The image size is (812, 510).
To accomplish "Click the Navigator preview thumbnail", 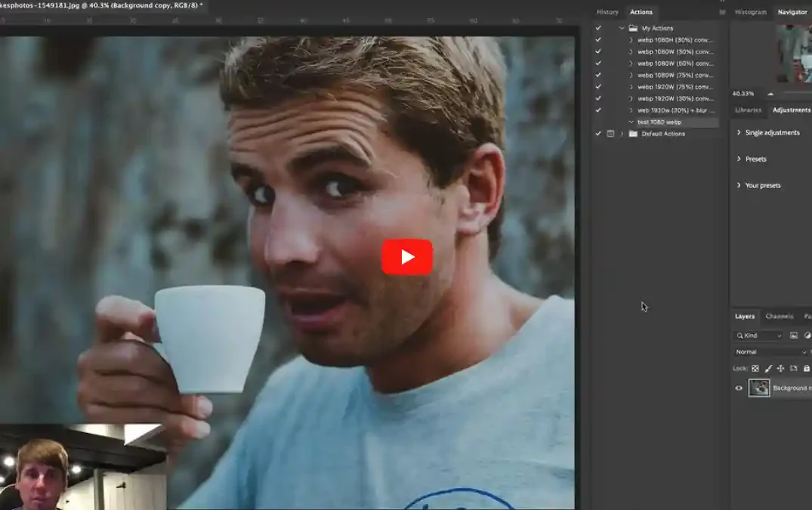I will (794, 54).
